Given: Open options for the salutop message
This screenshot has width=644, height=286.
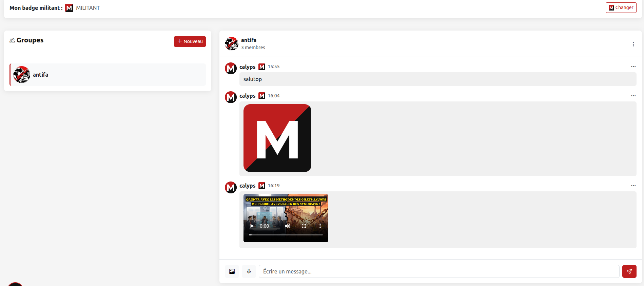Looking at the screenshot, I should (x=633, y=66).
